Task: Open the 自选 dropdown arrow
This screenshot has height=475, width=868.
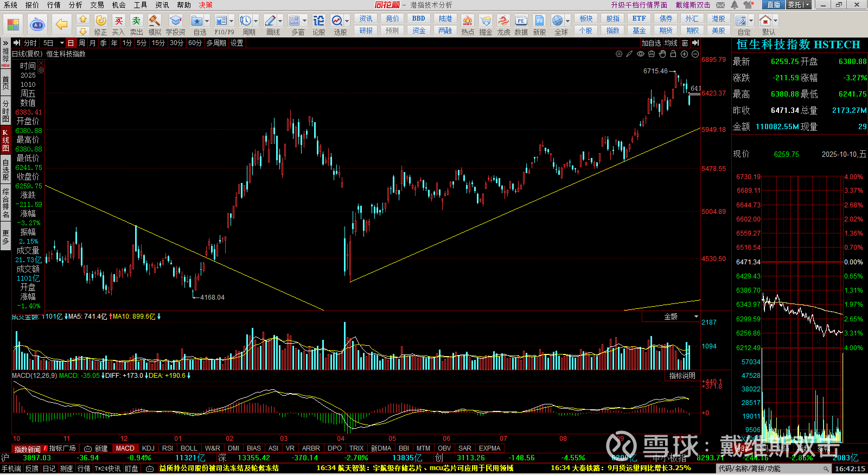Action: pyautogui.click(x=207, y=21)
